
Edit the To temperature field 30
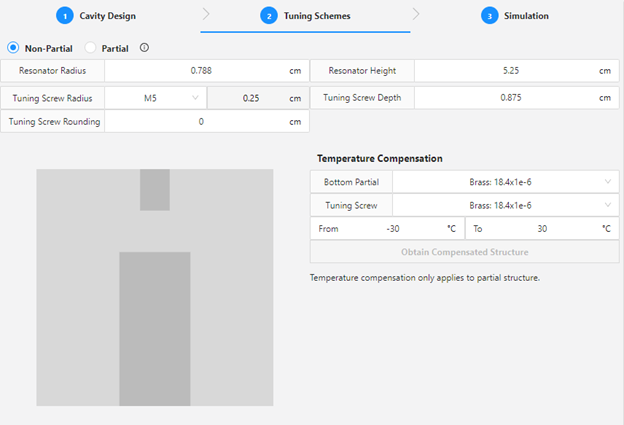(542, 229)
